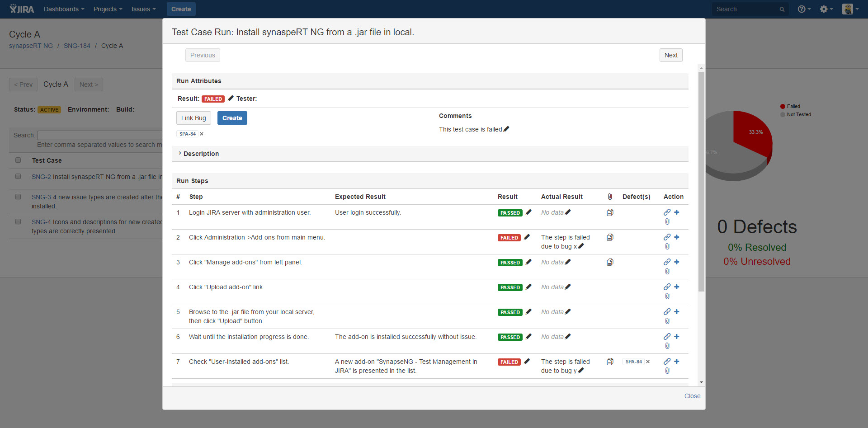Screen dimensions: 868x428
Task: Click the red Failed legend swatch
Action: point(783,107)
